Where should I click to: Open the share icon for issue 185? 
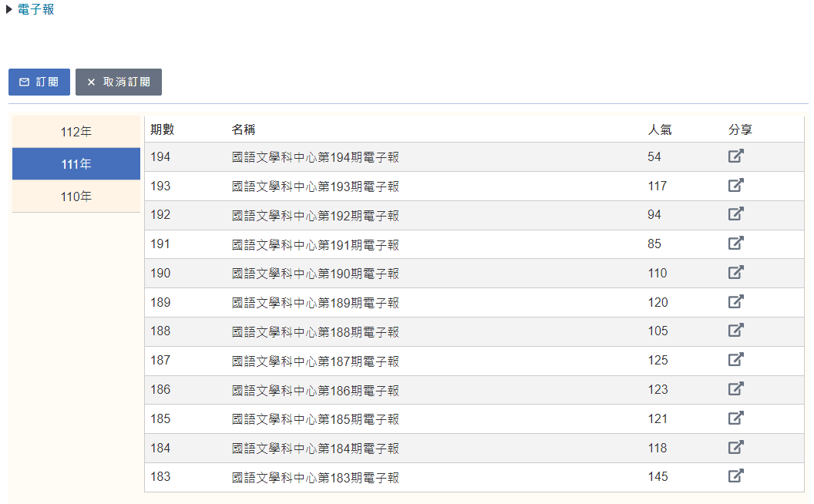coord(735,418)
